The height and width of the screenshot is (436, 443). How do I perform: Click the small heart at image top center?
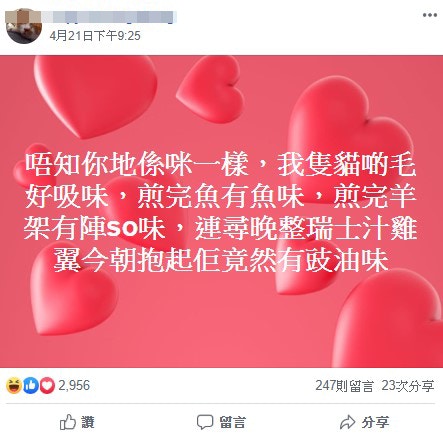[x=211, y=88]
